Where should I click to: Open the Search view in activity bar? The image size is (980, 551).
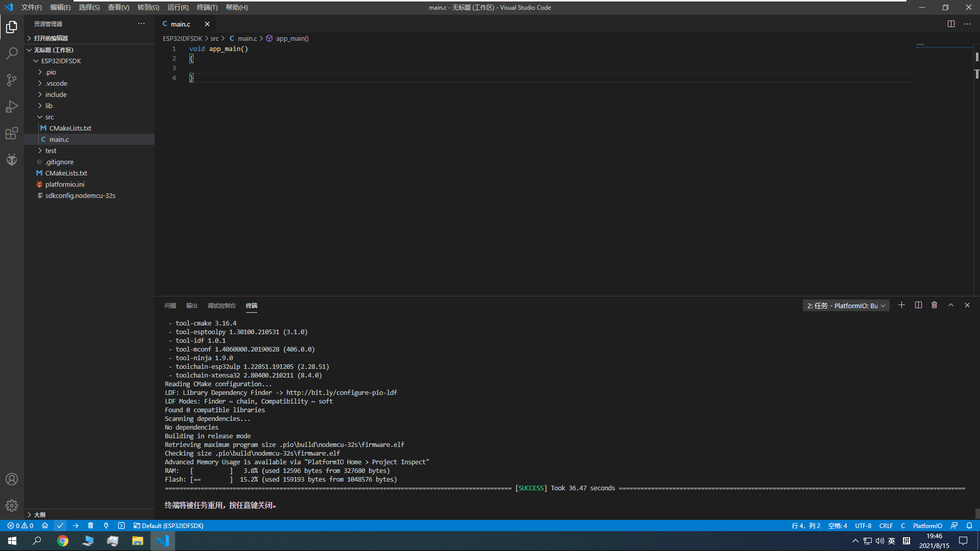(x=12, y=54)
